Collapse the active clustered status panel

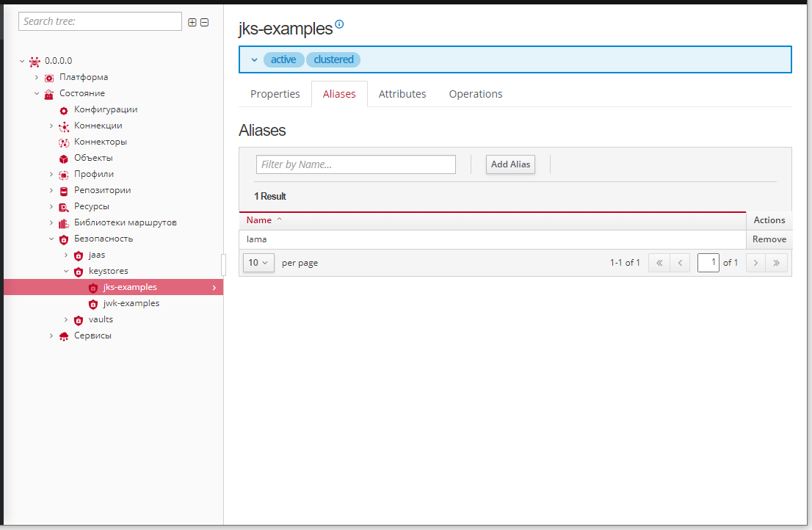[x=255, y=59]
